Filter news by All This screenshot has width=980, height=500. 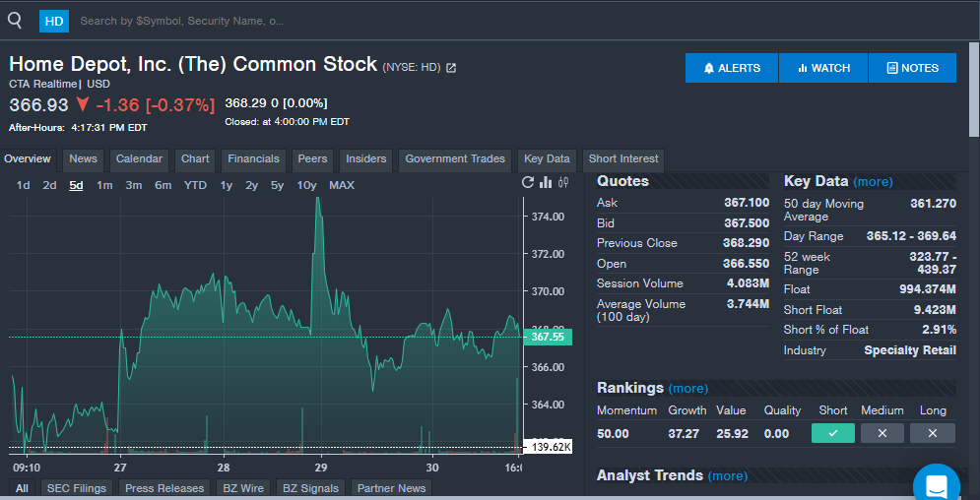[x=22, y=488]
